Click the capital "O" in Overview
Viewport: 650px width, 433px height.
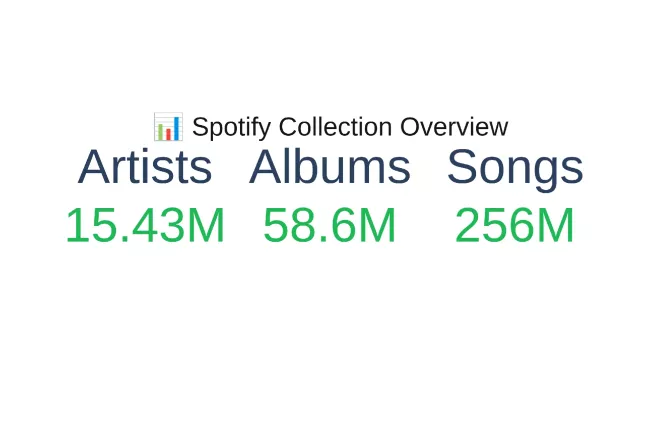[410, 127]
